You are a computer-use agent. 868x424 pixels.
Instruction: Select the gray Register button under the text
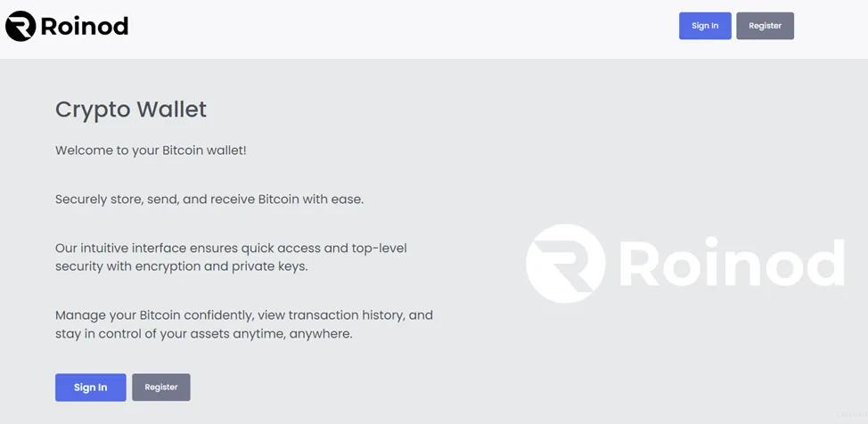[x=161, y=387]
